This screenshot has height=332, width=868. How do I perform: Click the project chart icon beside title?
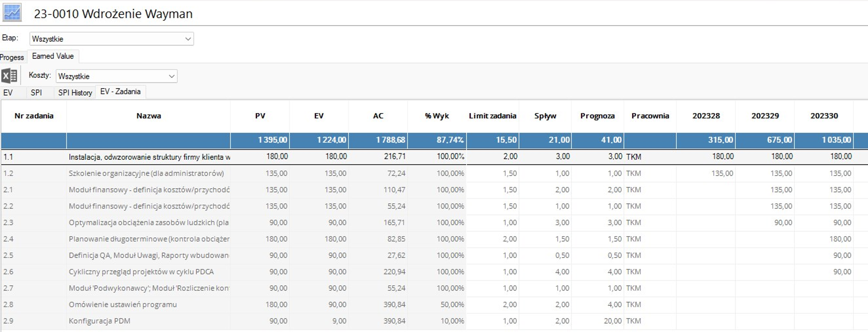pyautogui.click(x=12, y=13)
